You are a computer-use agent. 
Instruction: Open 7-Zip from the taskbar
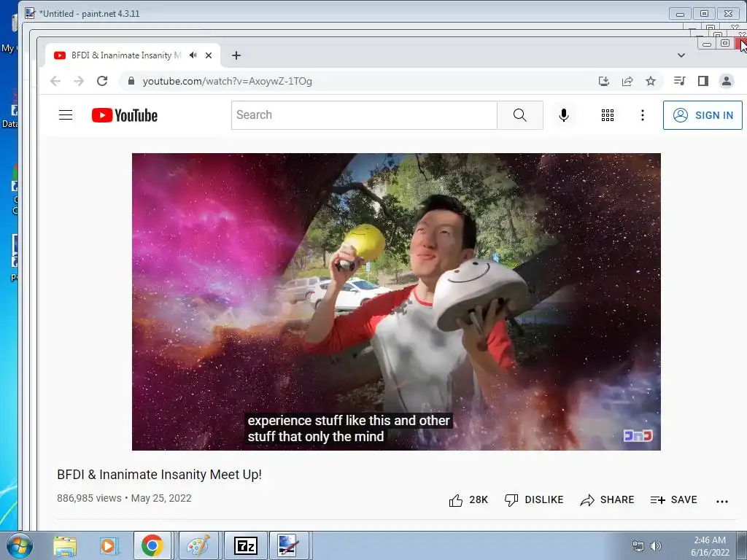point(246,545)
